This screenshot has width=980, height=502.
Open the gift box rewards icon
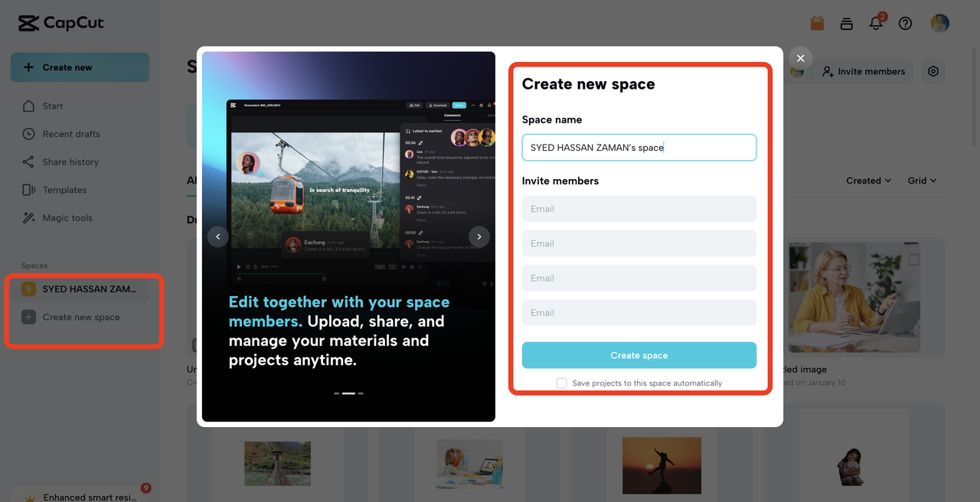click(817, 23)
